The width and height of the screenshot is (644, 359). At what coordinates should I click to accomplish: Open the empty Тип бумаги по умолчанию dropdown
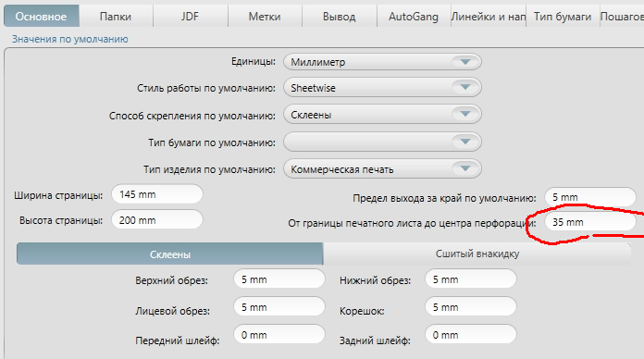(382, 142)
